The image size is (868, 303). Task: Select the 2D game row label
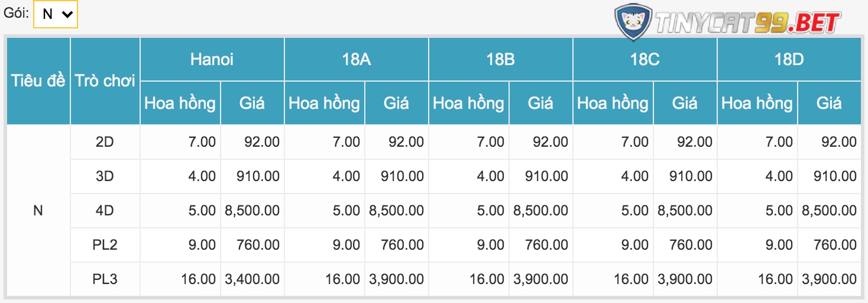click(x=105, y=142)
